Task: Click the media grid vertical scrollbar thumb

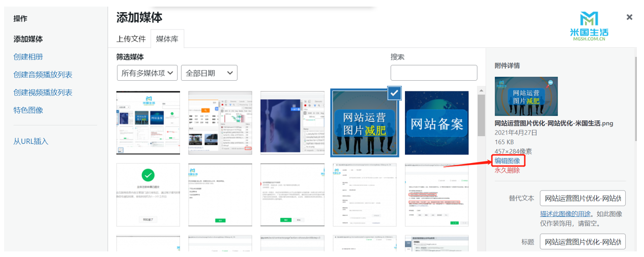Action: [481, 115]
